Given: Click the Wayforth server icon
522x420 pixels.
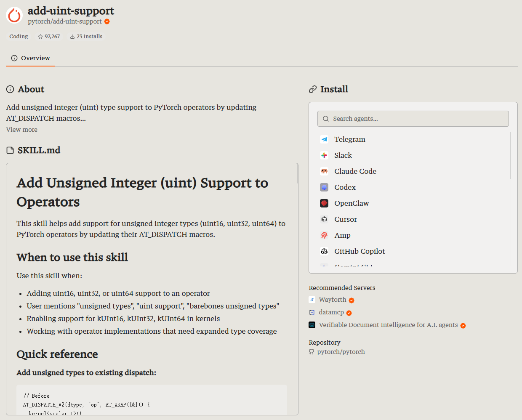Looking at the screenshot, I should coord(312,300).
